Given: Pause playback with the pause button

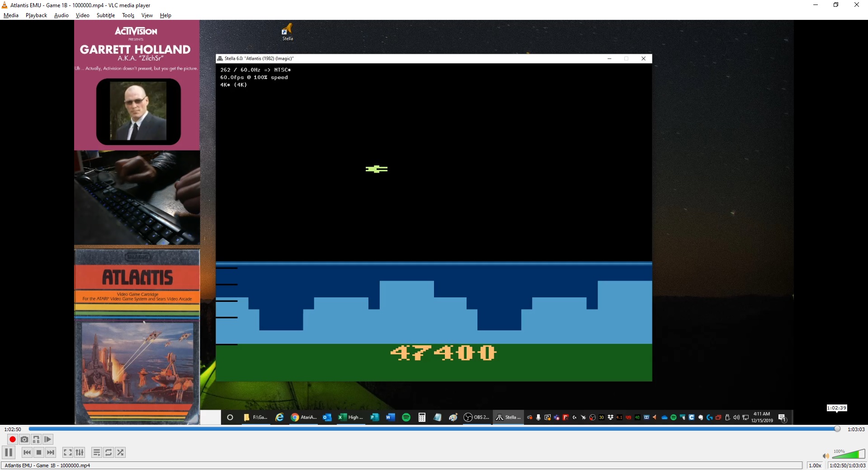Looking at the screenshot, I should [9, 452].
